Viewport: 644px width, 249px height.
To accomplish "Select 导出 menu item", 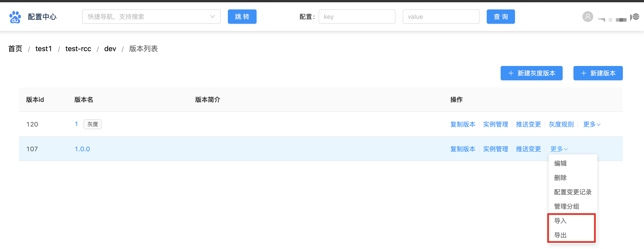I will tap(573, 235).
